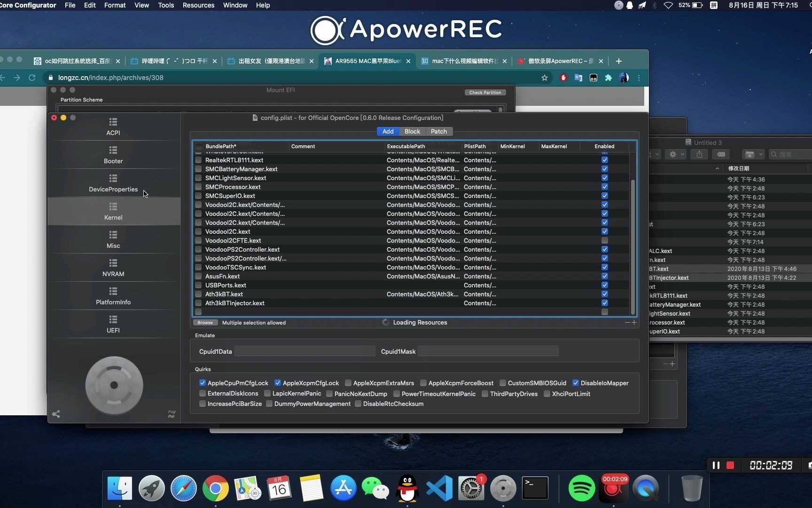Open the UEFI section
The image size is (812, 508).
click(113, 324)
